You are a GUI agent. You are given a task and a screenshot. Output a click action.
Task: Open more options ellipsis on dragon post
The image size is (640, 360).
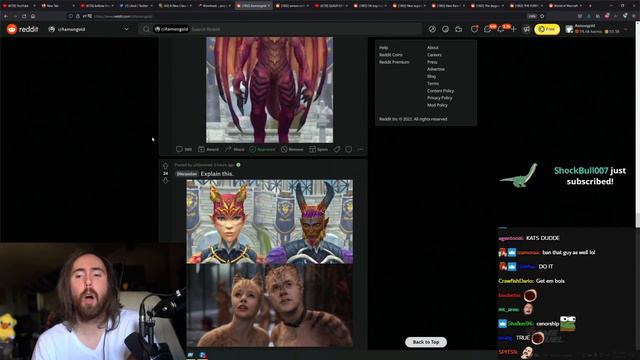point(360,149)
